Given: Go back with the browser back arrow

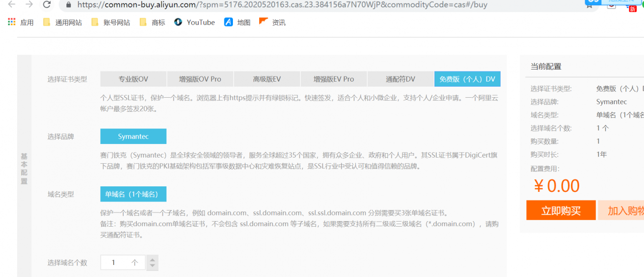Looking at the screenshot, I should [11, 5].
